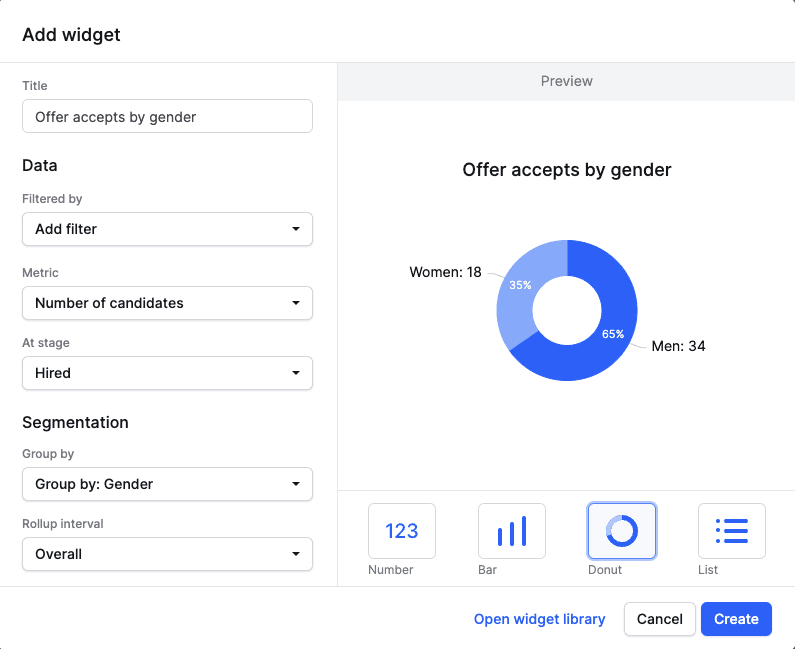Image resolution: width=795 pixels, height=649 pixels.
Task: Click Create to add the widget
Action: [736, 619]
